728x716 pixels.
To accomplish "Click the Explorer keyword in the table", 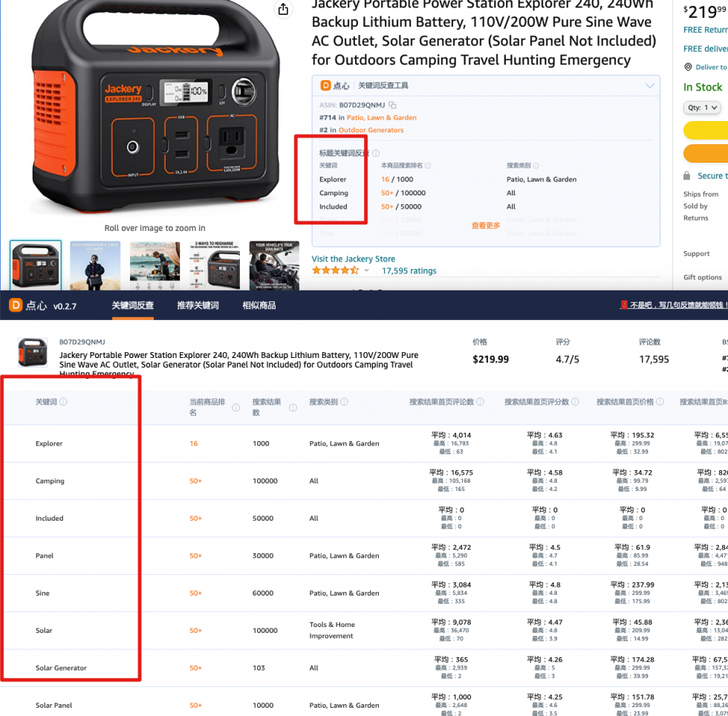I will (49, 443).
